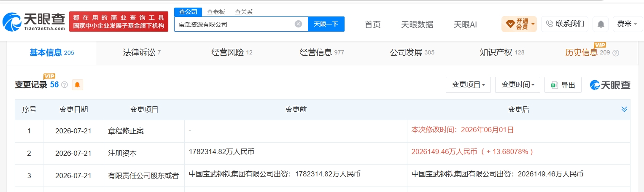Click into the company search field

[234, 24]
